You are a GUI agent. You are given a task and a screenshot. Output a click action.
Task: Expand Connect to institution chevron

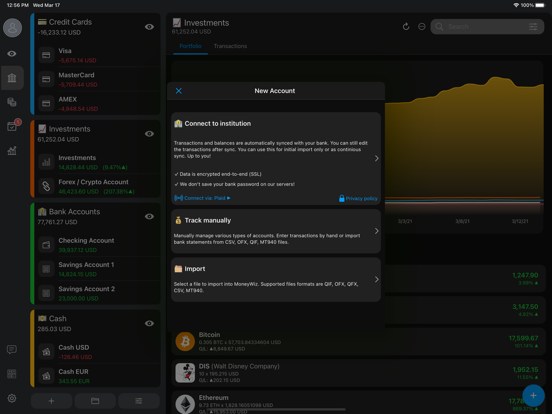click(x=376, y=158)
